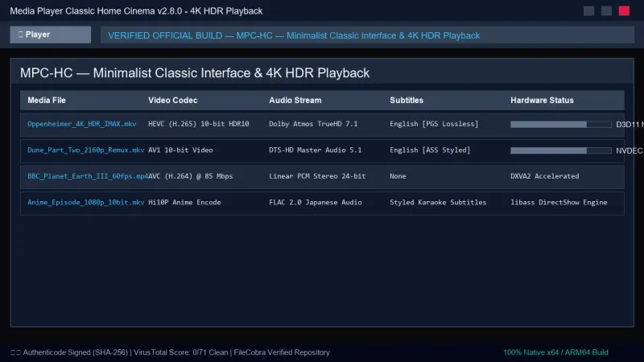
Task: Select DXVA2 Accelerated status cell
Action: tap(545, 176)
